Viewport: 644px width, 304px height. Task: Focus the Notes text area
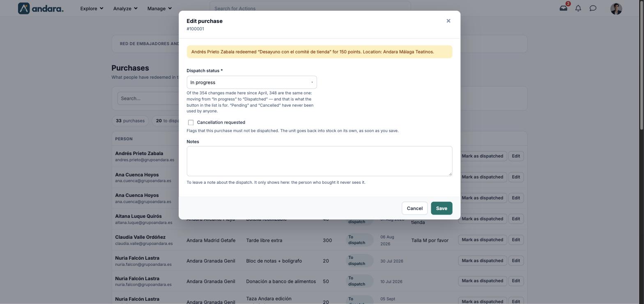(320, 161)
